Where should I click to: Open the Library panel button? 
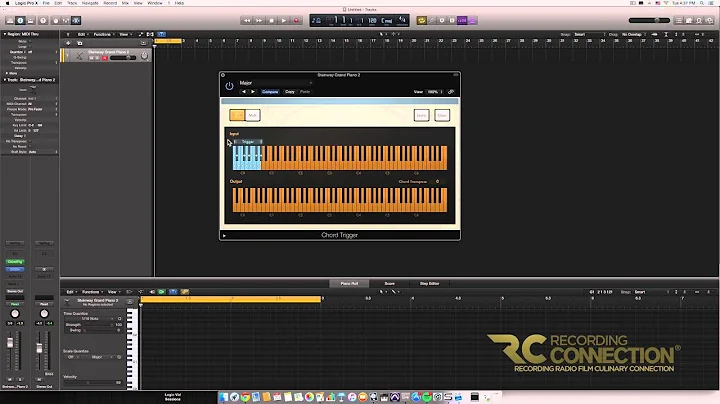click(10, 21)
